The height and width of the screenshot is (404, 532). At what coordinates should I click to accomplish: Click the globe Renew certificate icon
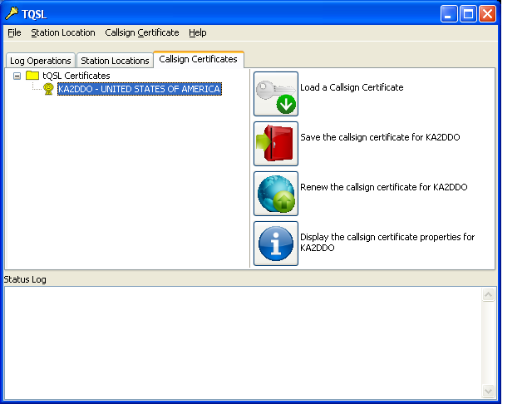[x=276, y=194]
